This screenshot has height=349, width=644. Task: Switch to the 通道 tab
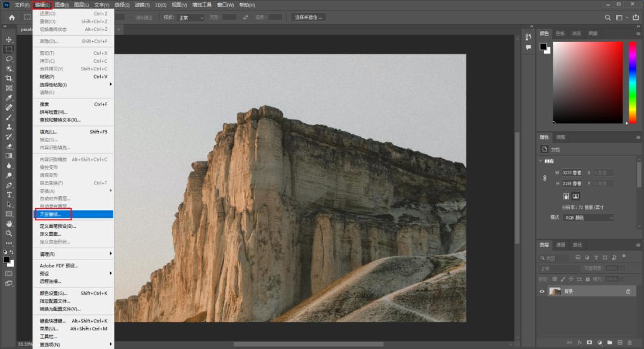coord(561,245)
